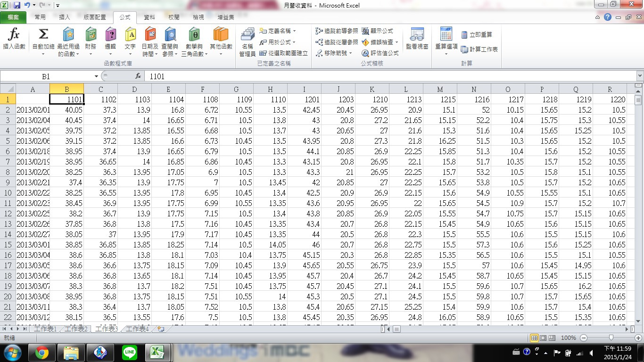This screenshot has height=362, width=644.
Task: Select sheet tab 工作表2
Action: coord(76,329)
